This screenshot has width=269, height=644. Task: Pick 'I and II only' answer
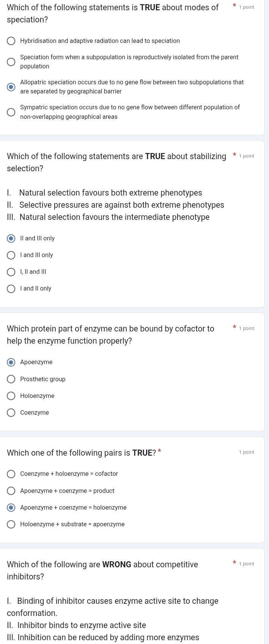tap(11, 288)
